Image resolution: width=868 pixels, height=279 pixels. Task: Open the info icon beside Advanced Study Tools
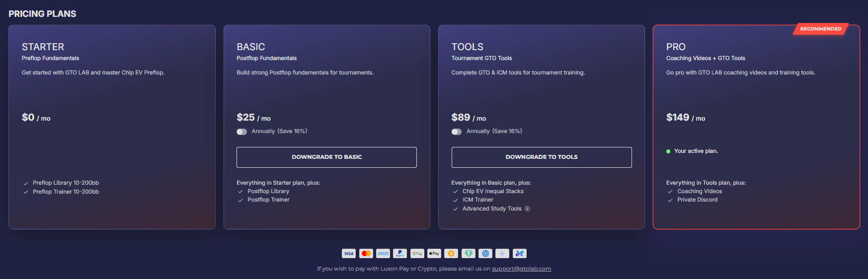click(528, 209)
